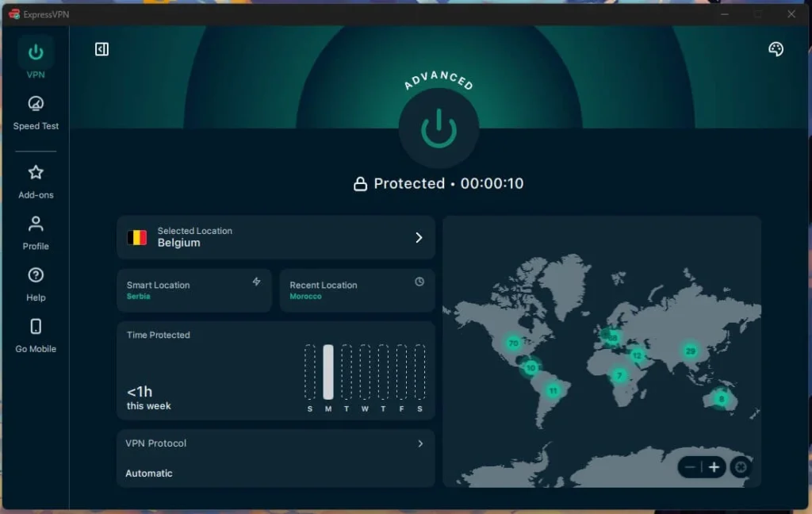This screenshot has width=812, height=514.
Task: Zoom out on the world map
Action: (690, 467)
